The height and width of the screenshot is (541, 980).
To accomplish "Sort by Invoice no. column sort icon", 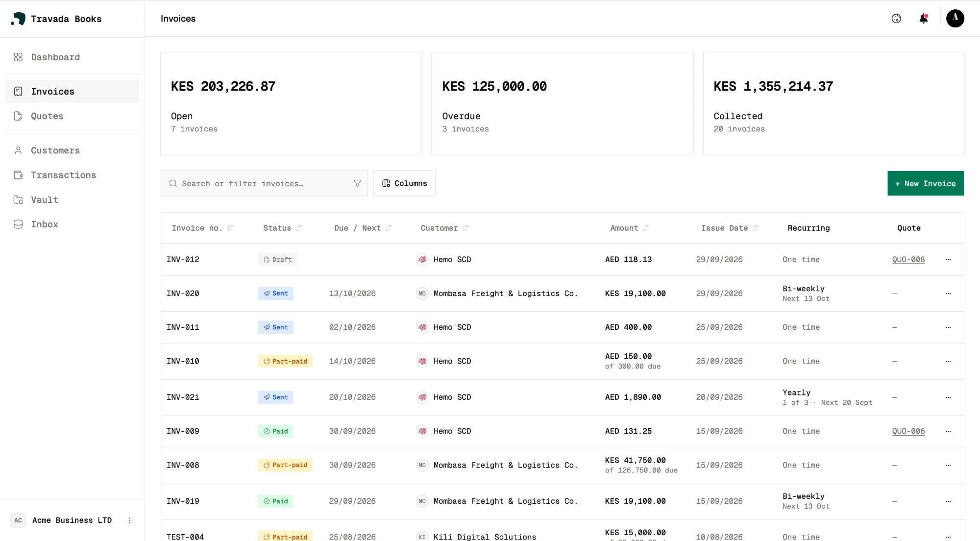I will tap(231, 228).
